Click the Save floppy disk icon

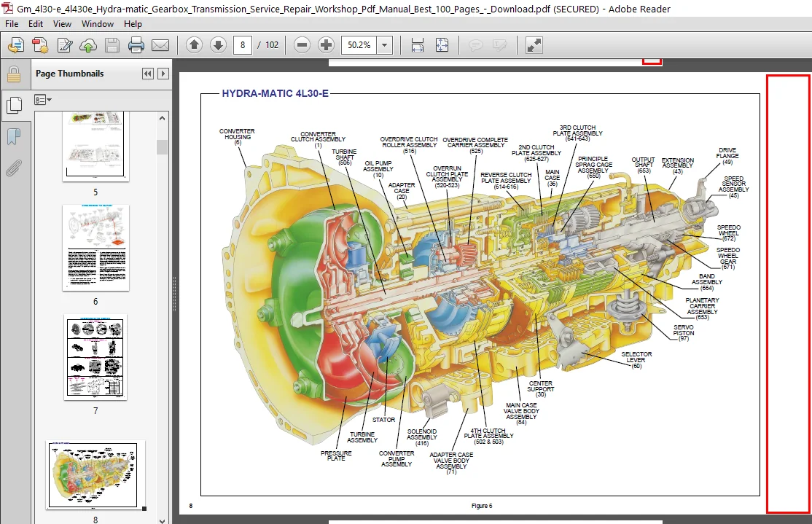[112, 46]
